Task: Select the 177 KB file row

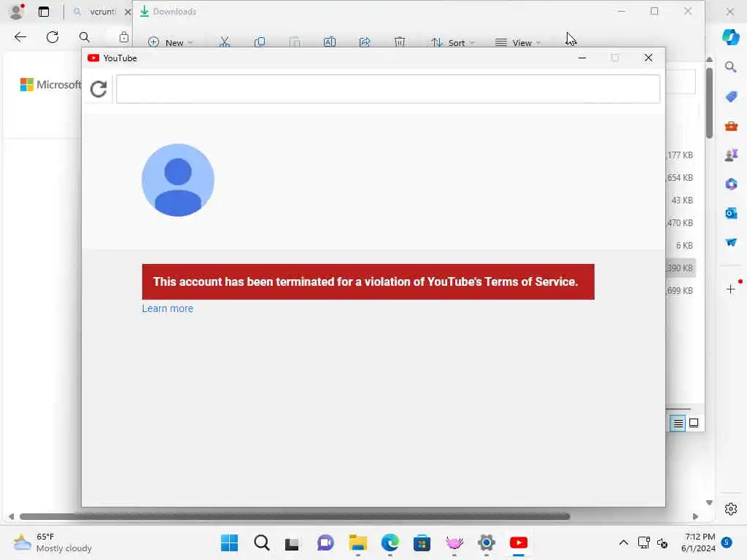Action: pyautogui.click(x=681, y=155)
